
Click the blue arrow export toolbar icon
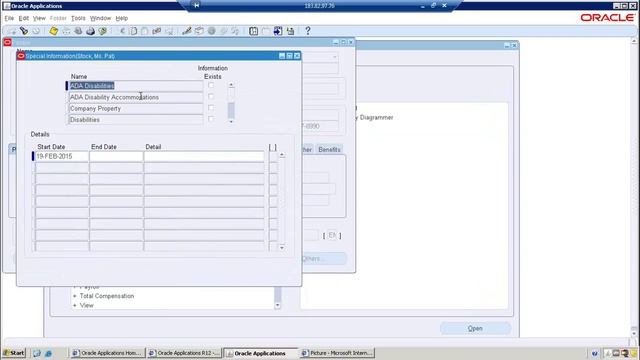[x=278, y=31]
